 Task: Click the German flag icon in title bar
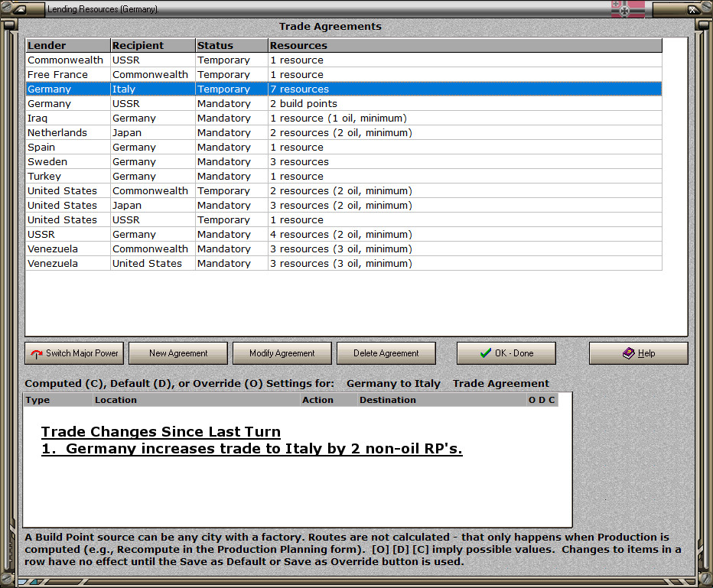point(628,8)
